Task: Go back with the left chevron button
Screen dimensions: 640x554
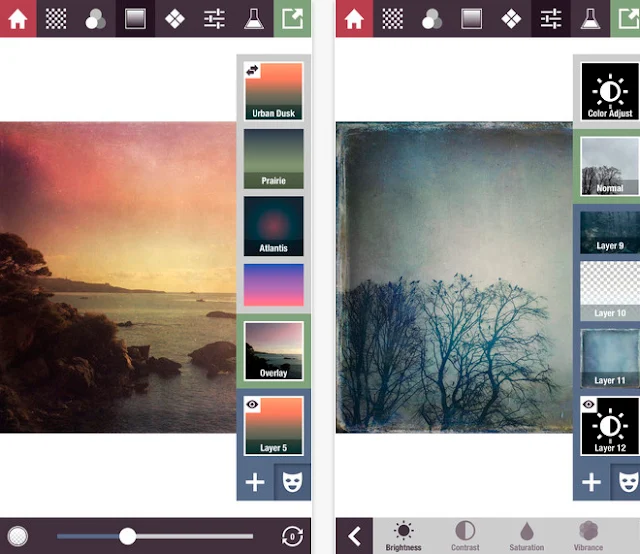Action: [354, 536]
